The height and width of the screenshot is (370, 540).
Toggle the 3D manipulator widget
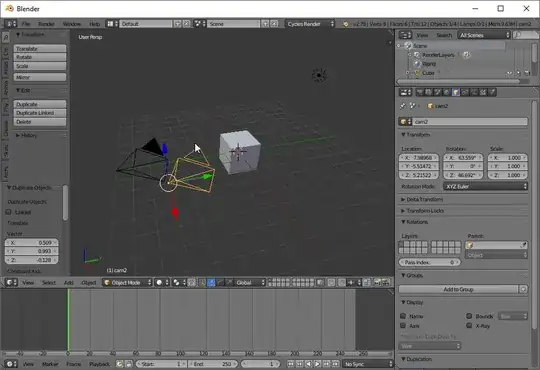[202, 282]
